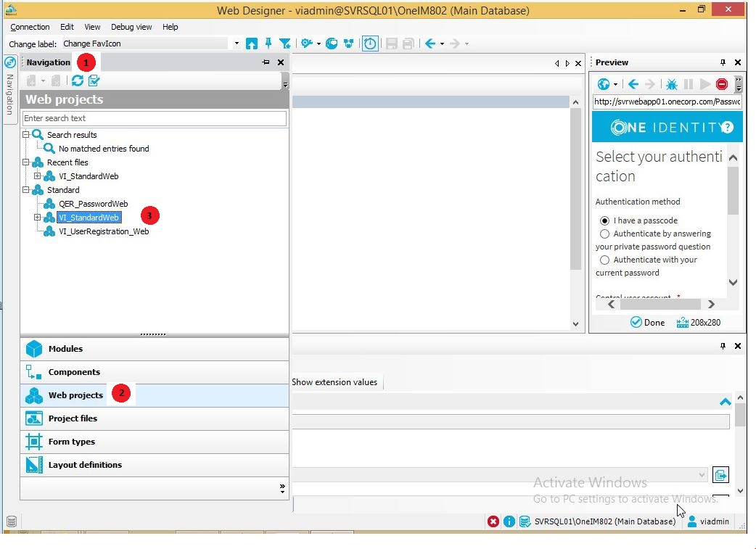
Task: Open the Help menu
Action: click(170, 27)
